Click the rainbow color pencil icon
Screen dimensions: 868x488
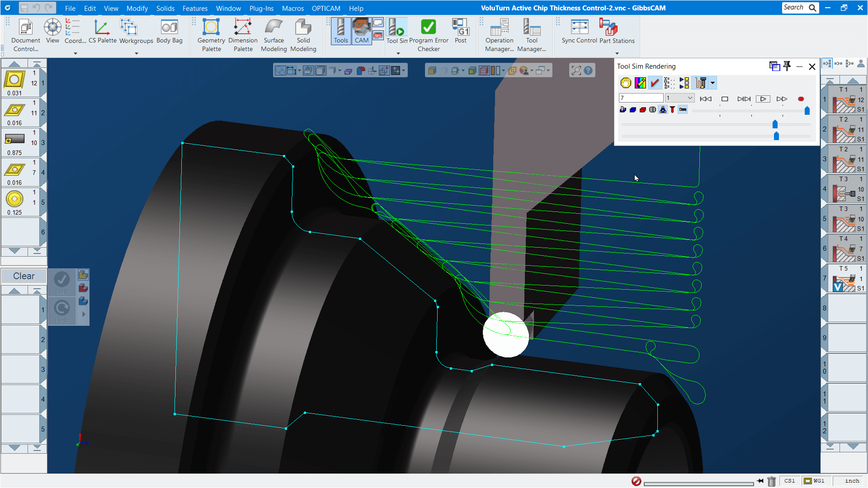point(640,83)
